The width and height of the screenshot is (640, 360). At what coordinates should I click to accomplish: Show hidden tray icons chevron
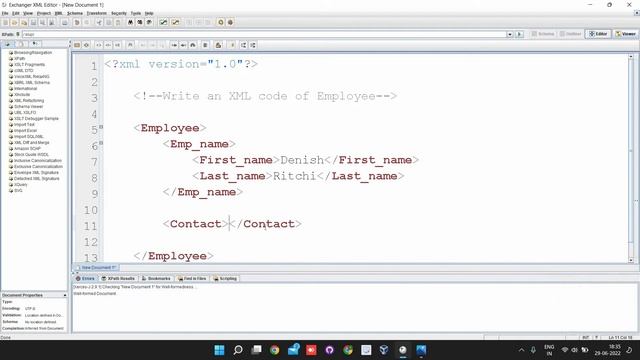[x=521, y=350]
